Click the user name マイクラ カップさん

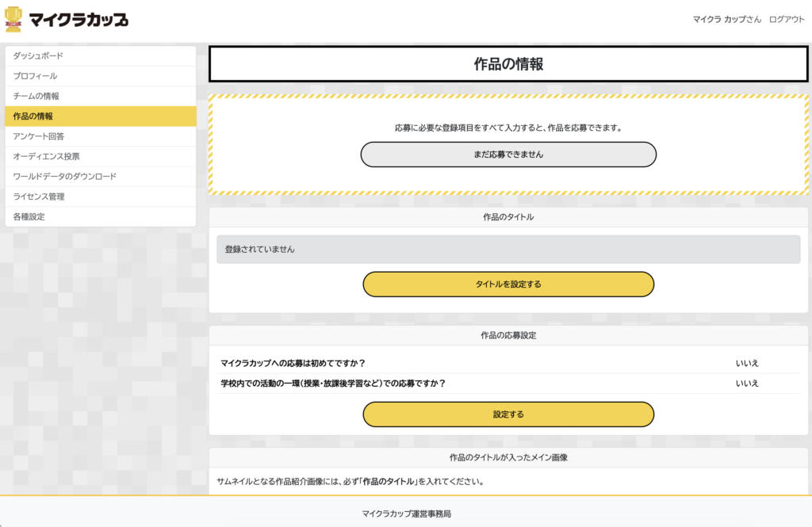pyautogui.click(x=727, y=19)
